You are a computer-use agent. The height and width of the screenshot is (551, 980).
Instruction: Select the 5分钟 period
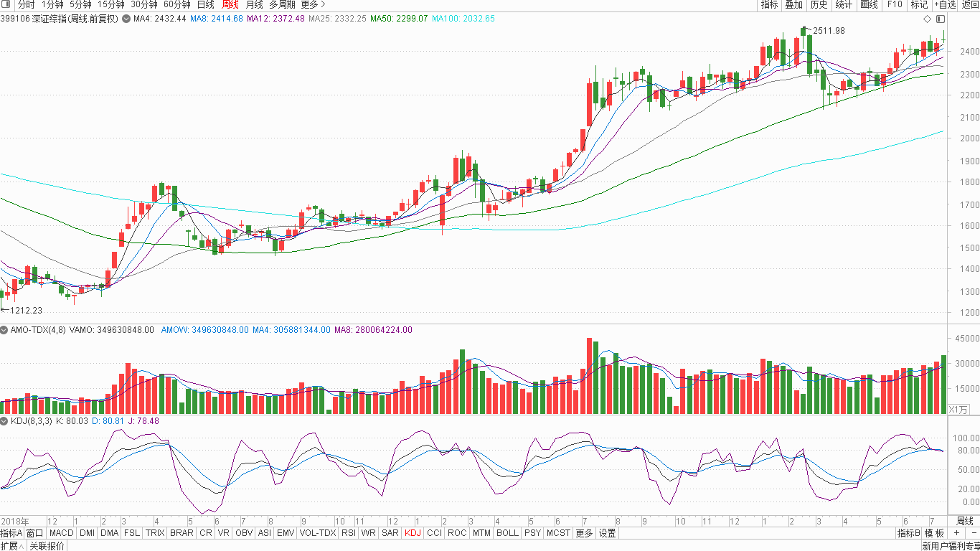click(80, 4)
